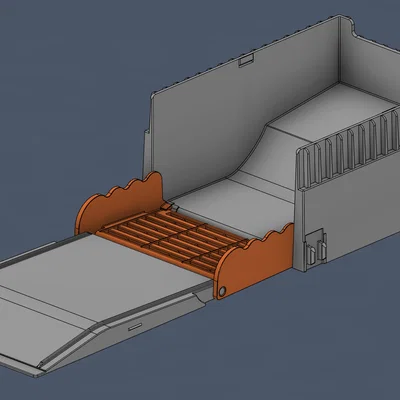Click the rectangular slot atop the back wall
The width and height of the screenshot is (400, 400).
[247, 61]
